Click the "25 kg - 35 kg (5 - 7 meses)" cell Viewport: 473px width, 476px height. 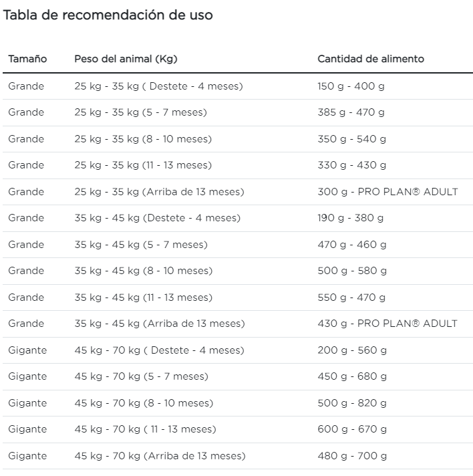coord(140,112)
